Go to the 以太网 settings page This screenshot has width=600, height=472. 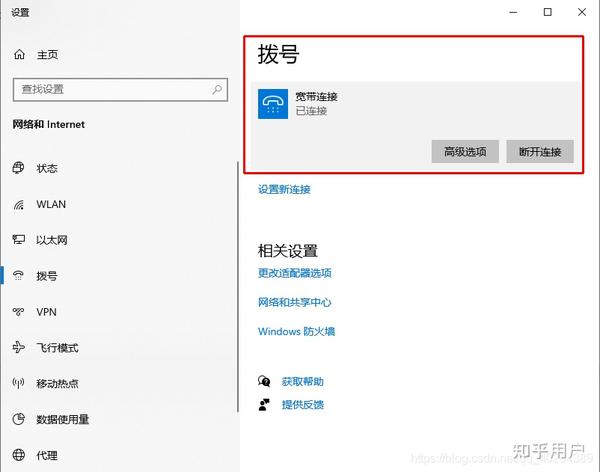(52, 240)
